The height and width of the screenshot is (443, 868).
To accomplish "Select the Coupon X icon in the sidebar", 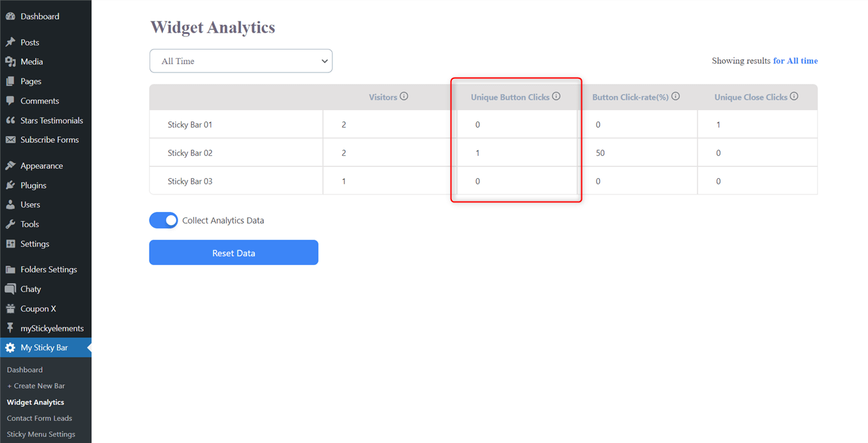I will (9, 308).
